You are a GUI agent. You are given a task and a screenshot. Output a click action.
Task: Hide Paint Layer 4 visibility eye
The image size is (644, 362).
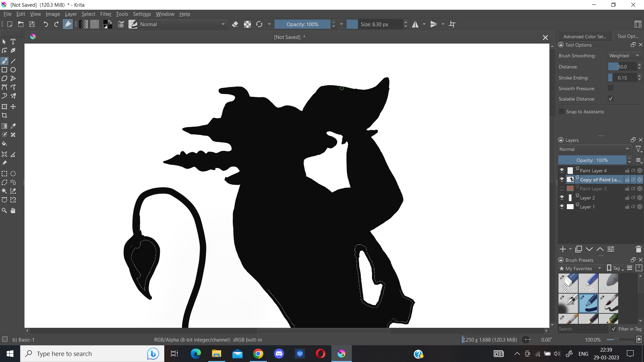pyautogui.click(x=562, y=170)
